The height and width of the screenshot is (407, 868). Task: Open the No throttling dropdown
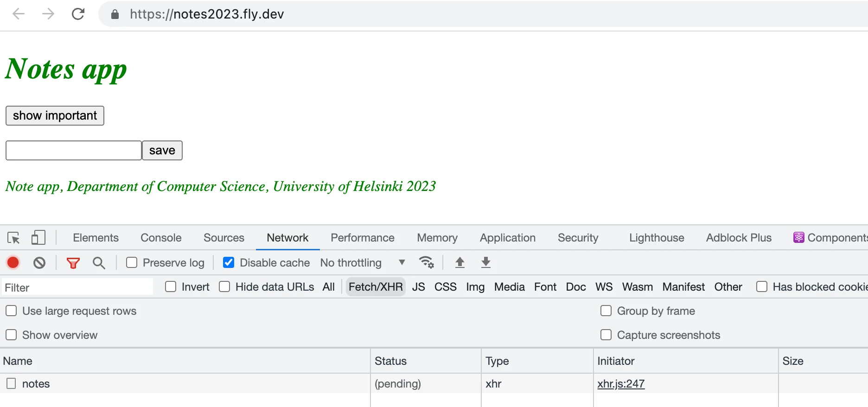click(x=363, y=263)
